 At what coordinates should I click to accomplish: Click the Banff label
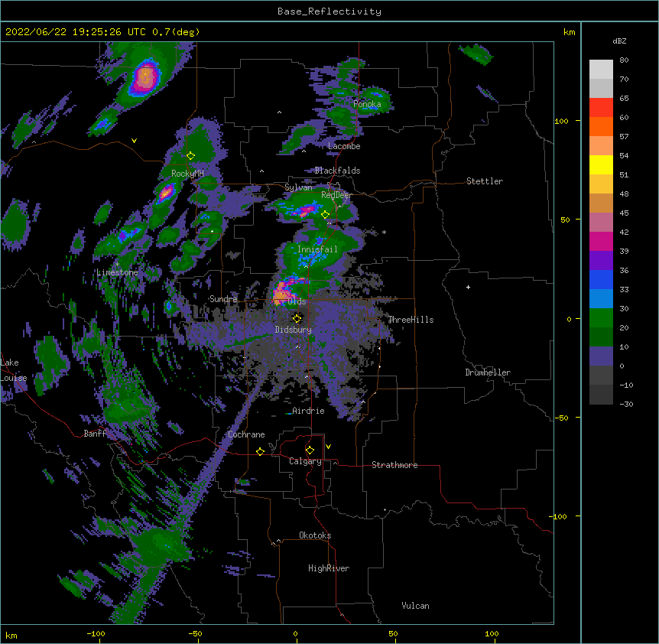[95, 434]
